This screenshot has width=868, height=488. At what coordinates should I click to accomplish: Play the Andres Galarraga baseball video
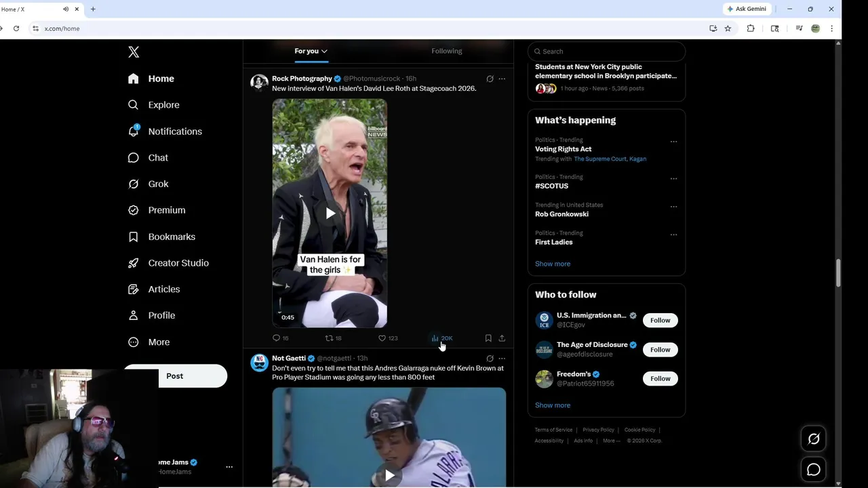pos(389,475)
